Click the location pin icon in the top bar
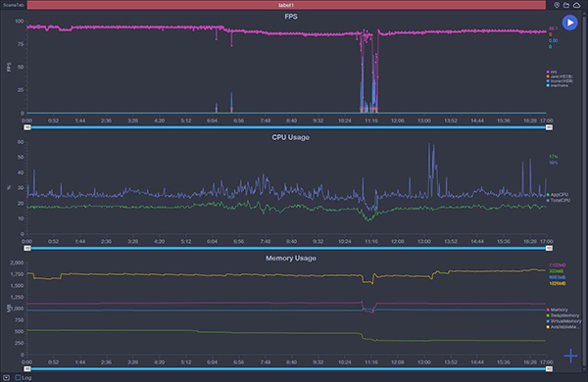 [557, 5]
